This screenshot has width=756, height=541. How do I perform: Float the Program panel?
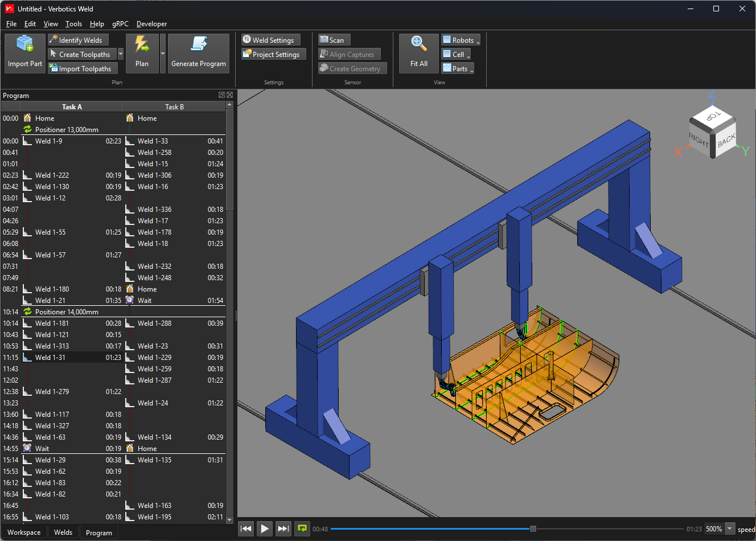coord(221,95)
